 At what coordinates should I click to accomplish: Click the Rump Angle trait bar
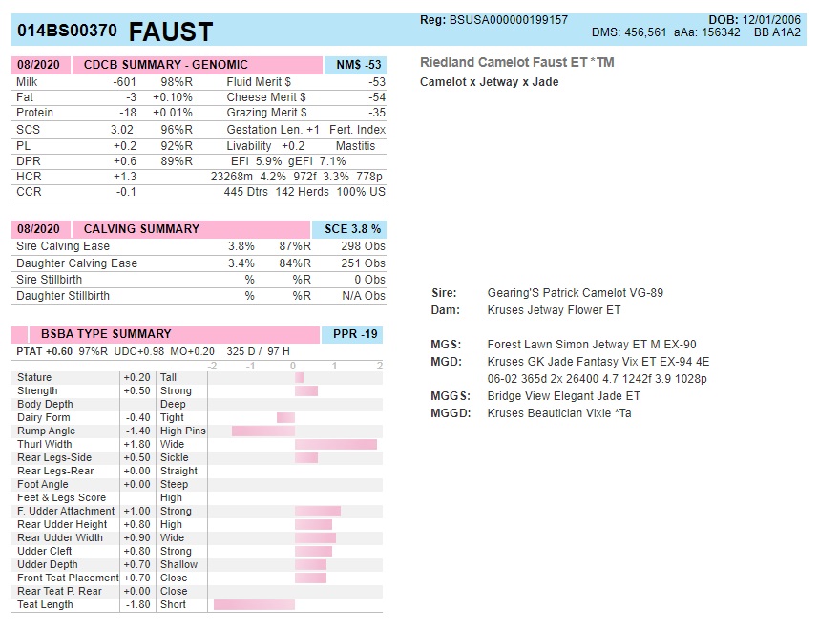coord(263,431)
